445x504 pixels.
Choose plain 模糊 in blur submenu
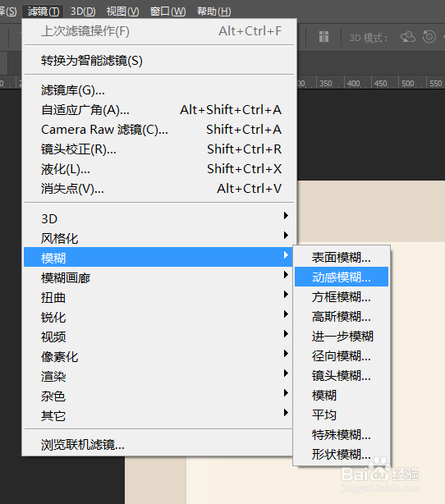tap(342, 396)
